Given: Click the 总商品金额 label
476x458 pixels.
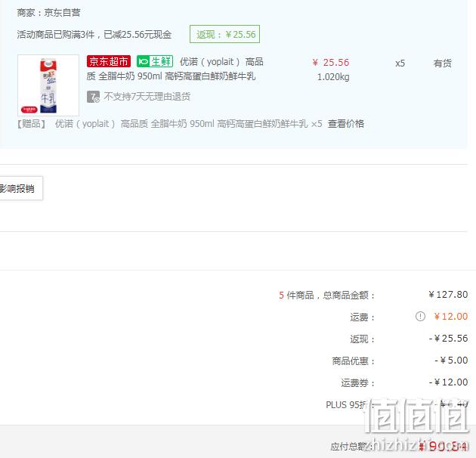Looking at the screenshot, I should [349, 296].
